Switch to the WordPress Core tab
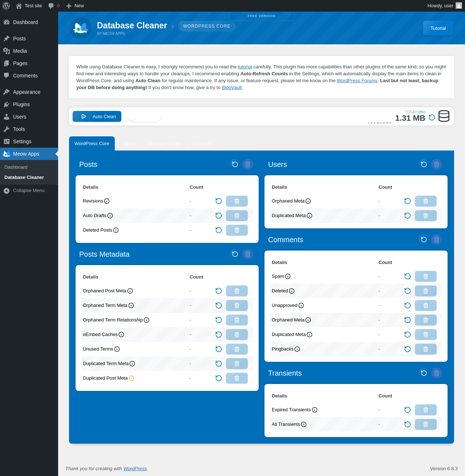This screenshot has height=476, width=465. (92, 144)
